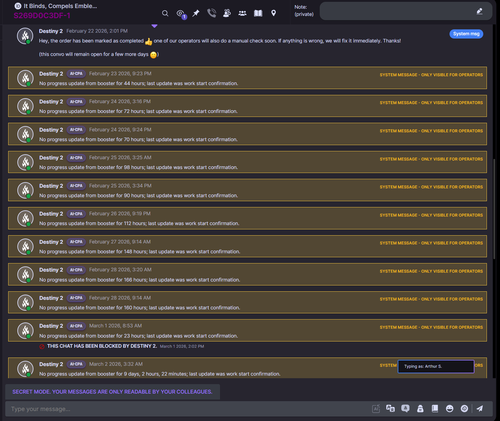
Task: Click the February 27 2026, 9:14 AM timestamp
Action: (120, 242)
